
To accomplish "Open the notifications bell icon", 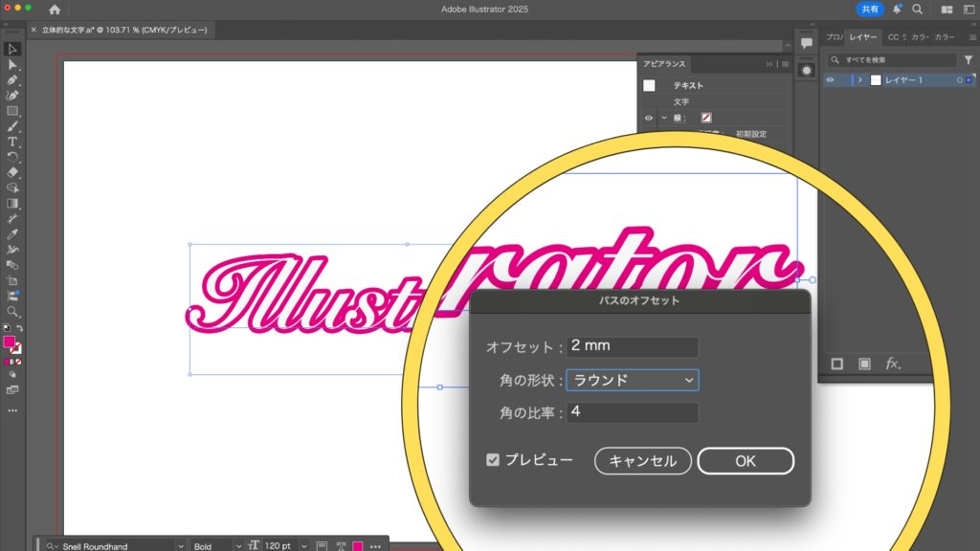I will point(897,10).
